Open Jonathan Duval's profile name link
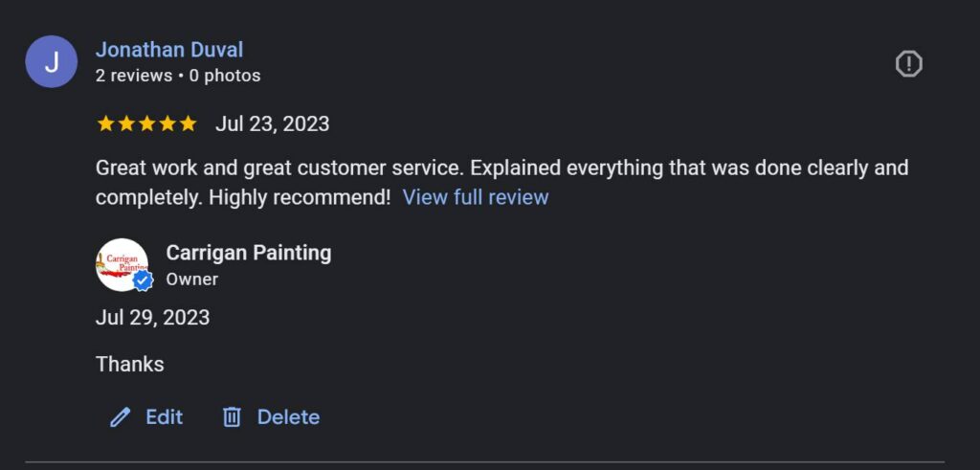Screen dimensions: 980x470 point(169,50)
